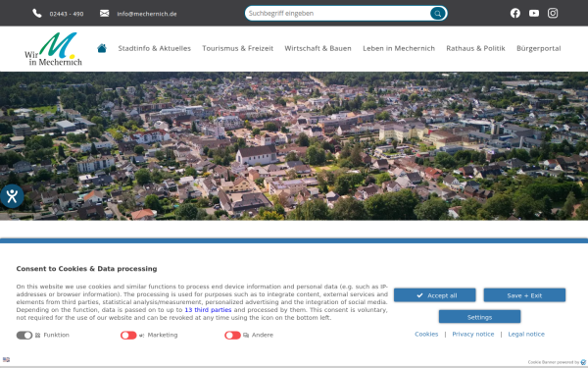Open the YouTube channel icon
Viewport: 588px width, 368px height.
click(x=534, y=13)
